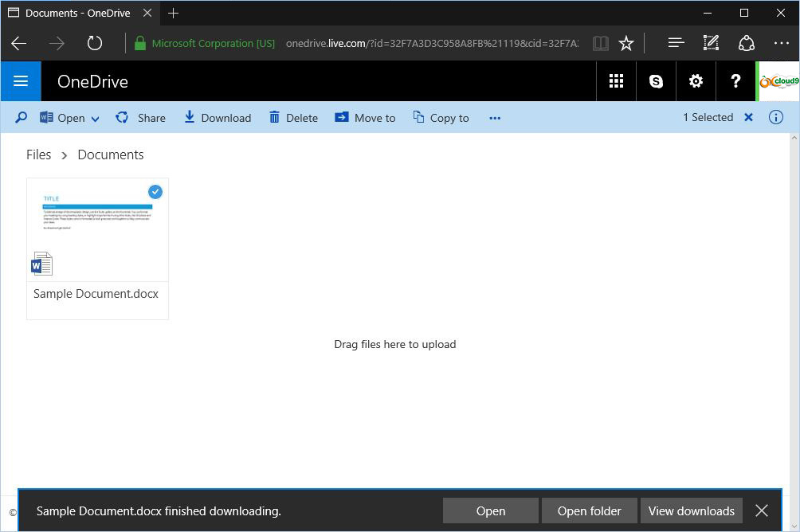Uncheck the Sample Document.docx selection circle
Screen dimensions: 800x532
[x=155, y=192]
